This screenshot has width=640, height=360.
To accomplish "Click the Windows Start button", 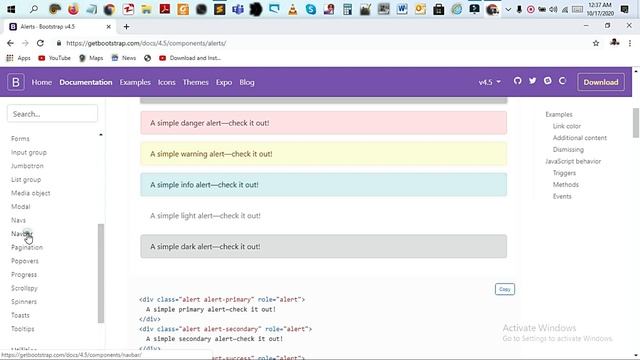I will [x=11, y=9].
